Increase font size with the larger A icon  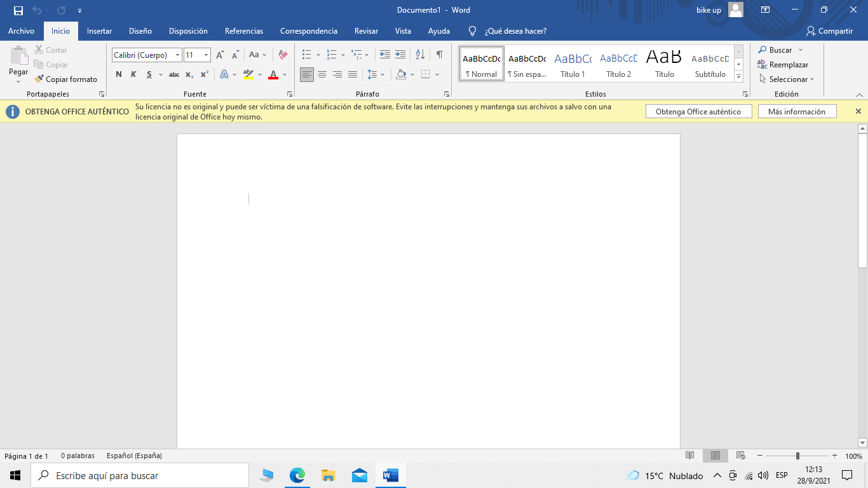(x=220, y=55)
